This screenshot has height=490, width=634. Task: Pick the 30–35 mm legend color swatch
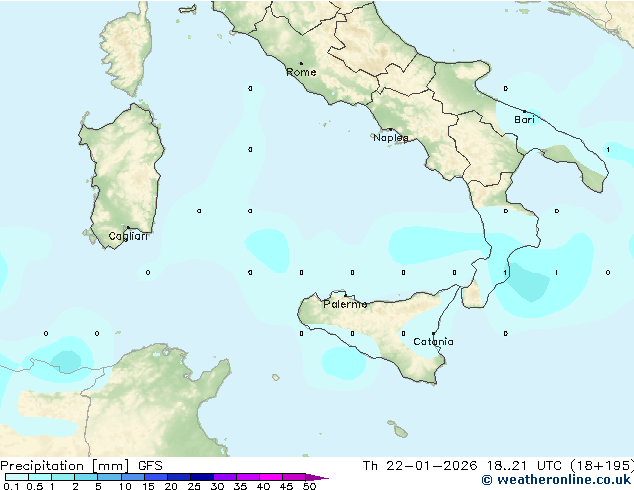[x=225, y=477]
